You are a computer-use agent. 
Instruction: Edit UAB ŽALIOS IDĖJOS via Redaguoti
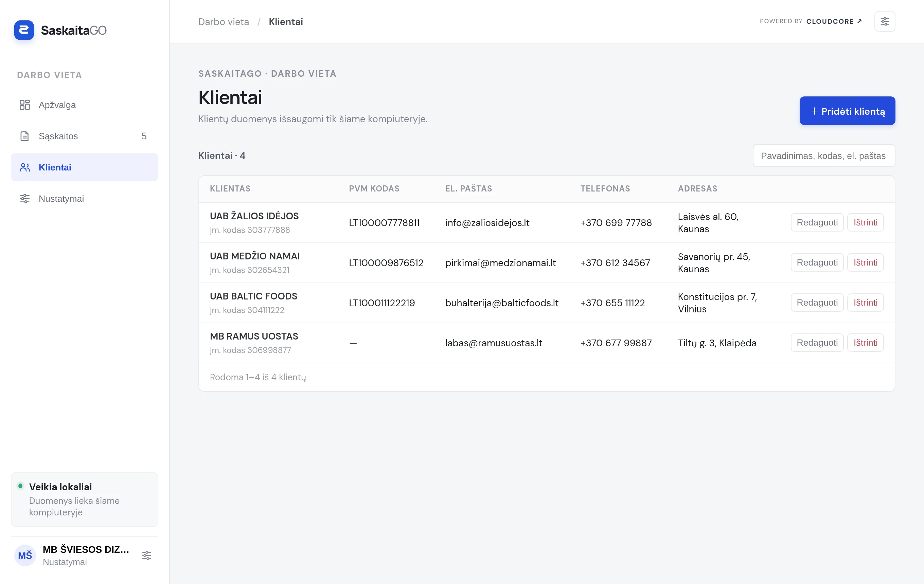point(817,222)
